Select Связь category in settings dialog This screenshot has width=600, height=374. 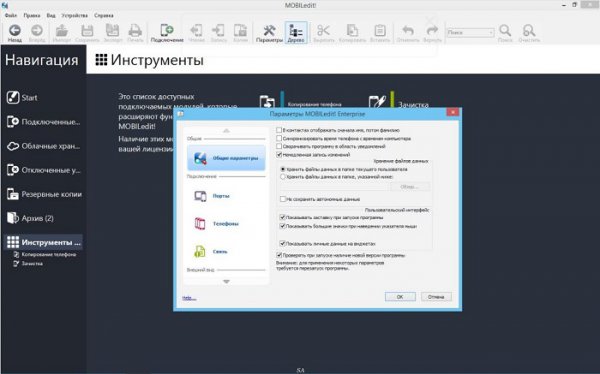(226, 252)
